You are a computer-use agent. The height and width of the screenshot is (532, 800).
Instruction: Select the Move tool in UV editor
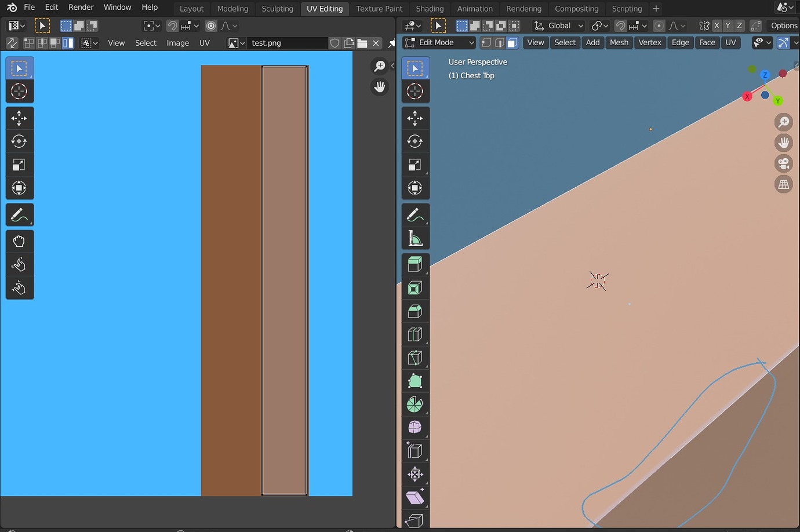point(19,118)
